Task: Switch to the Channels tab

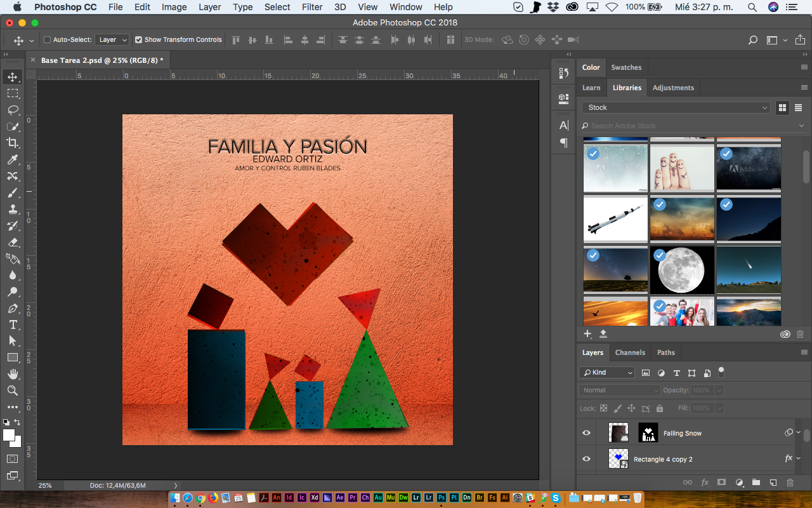Action: pos(630,352)
